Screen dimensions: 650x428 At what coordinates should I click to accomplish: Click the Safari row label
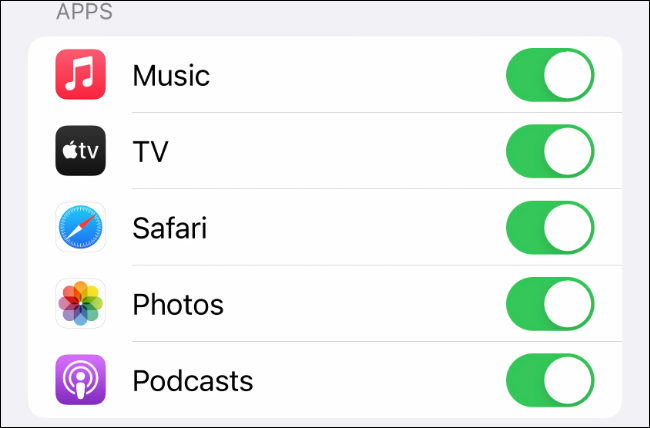coord(170,228)
